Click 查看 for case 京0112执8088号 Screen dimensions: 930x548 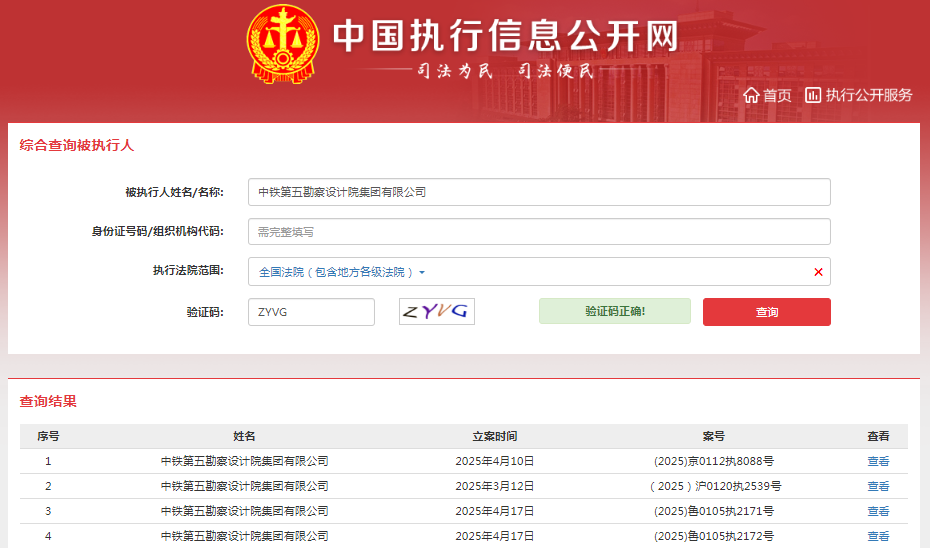click(x=878, y=461)
